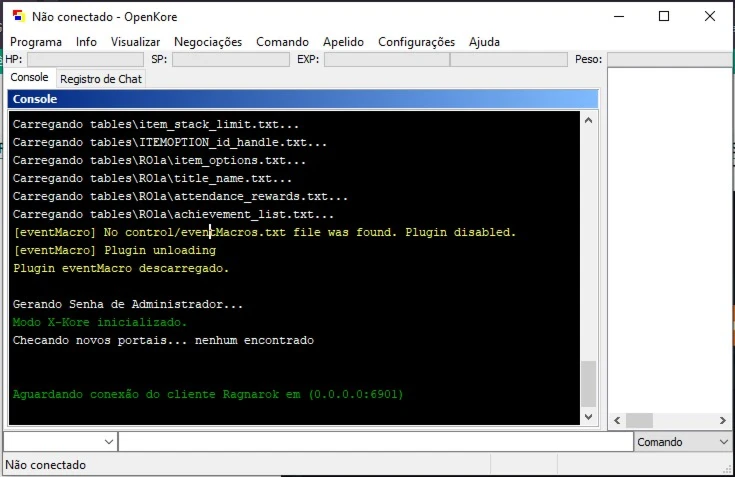Click the item_options.txt loading line
Image resolution: width=735 pixels, height=477 pixels.
(159, 161)
